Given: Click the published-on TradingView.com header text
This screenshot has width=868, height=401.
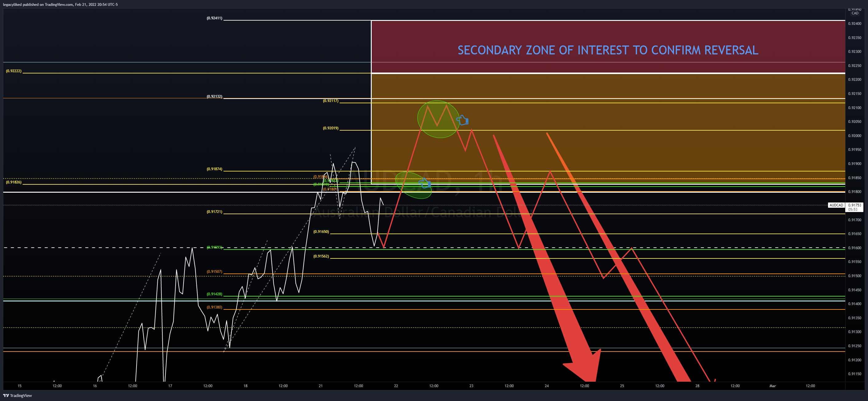Looking at the screenshot, I should [x=60, y=4].
